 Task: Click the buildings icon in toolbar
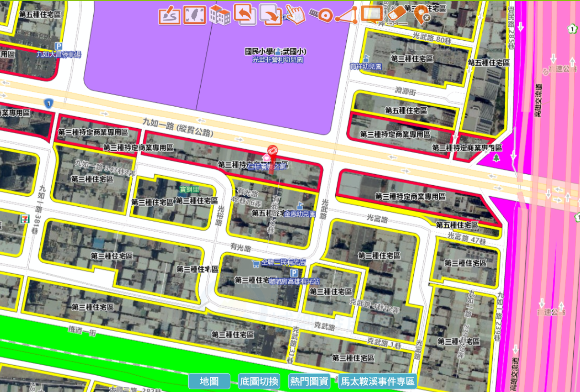pyautogui.click(x=220, y=15)
